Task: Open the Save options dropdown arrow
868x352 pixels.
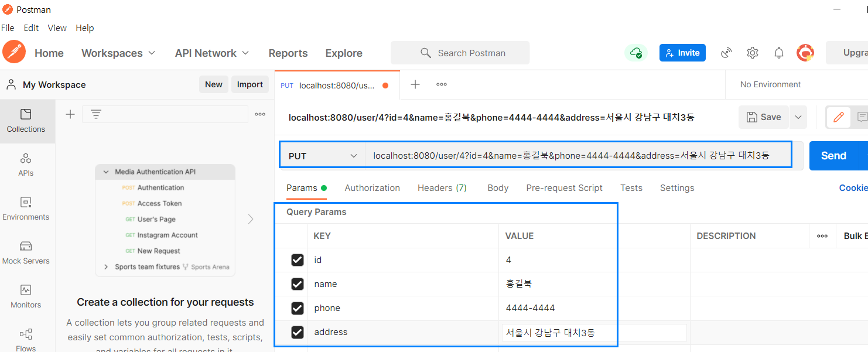Action: click(x=798, y=117)
